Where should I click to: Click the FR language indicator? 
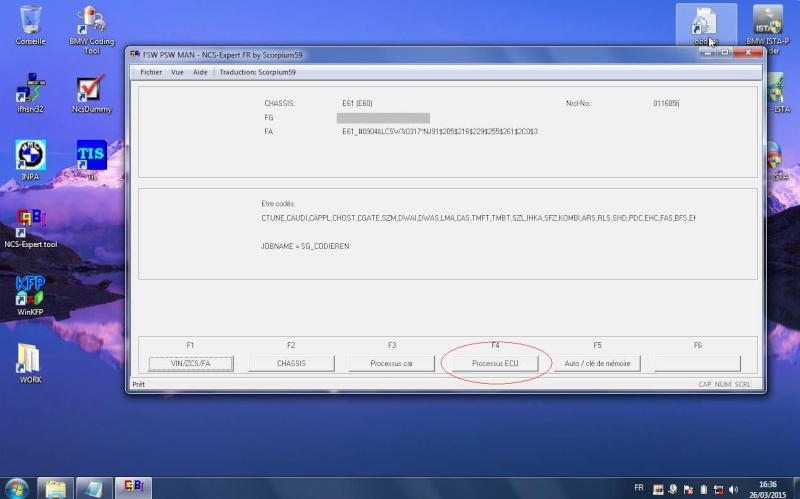tap(639, 488)
